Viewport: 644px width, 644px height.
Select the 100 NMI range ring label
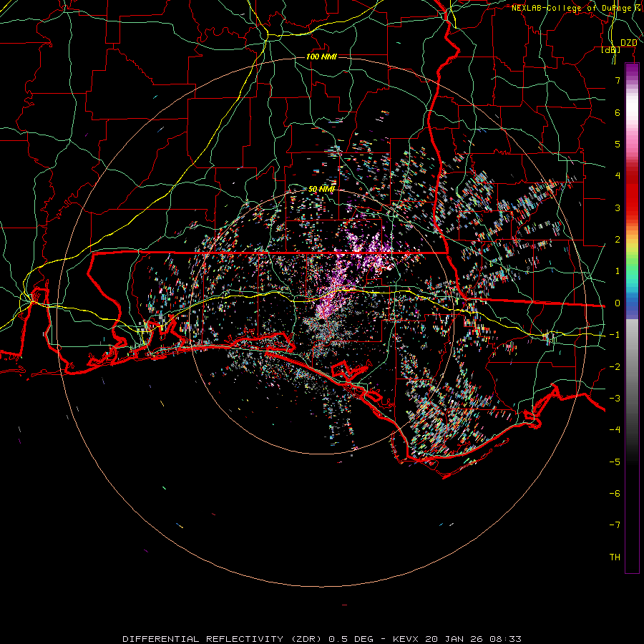pyautogui.click(x=321, y=57)
